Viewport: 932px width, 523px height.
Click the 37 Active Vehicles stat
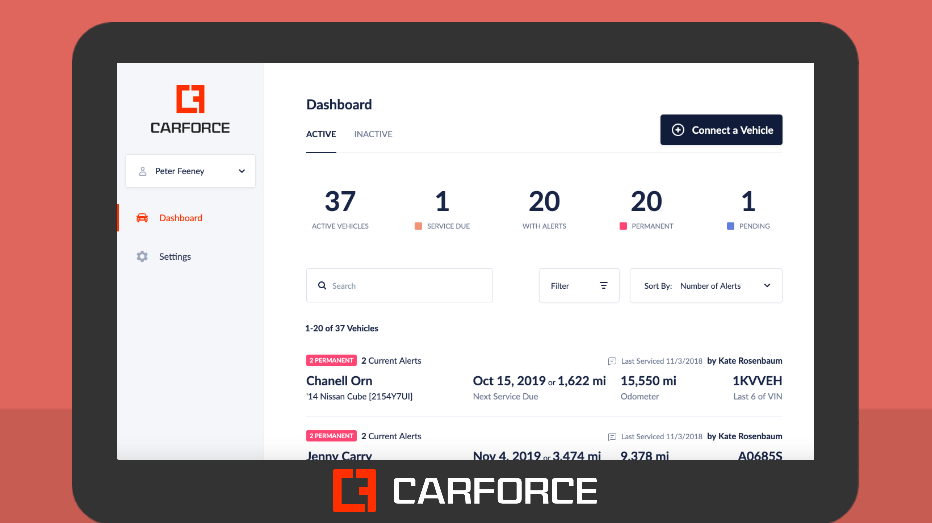pyautogui.click(x=340, y=209)
